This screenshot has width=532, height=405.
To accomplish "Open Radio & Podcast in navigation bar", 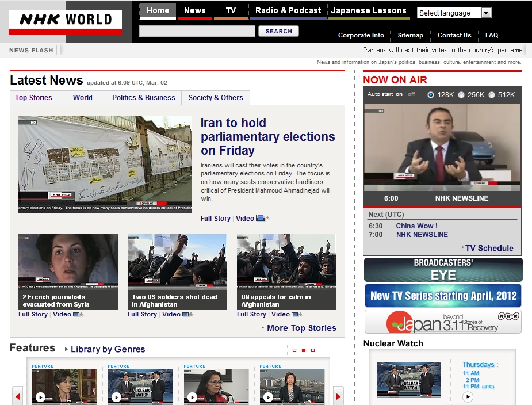I will [288, 10].
